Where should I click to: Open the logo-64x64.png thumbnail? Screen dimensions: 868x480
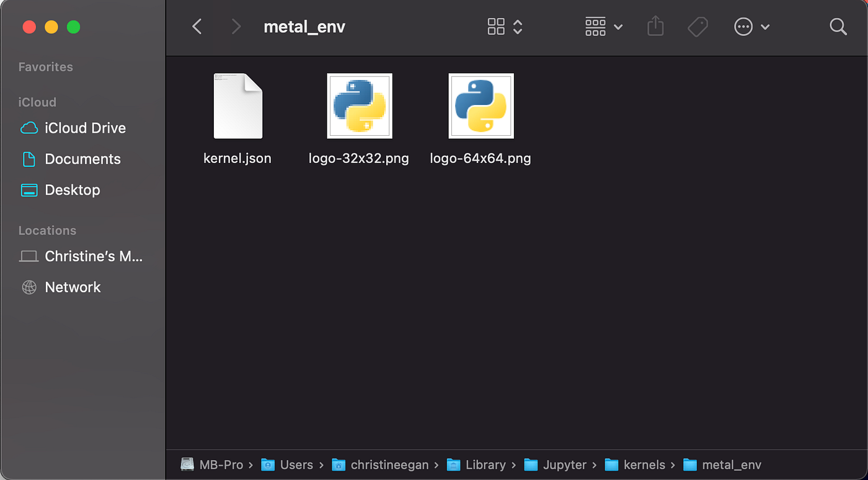coord(480,106)
